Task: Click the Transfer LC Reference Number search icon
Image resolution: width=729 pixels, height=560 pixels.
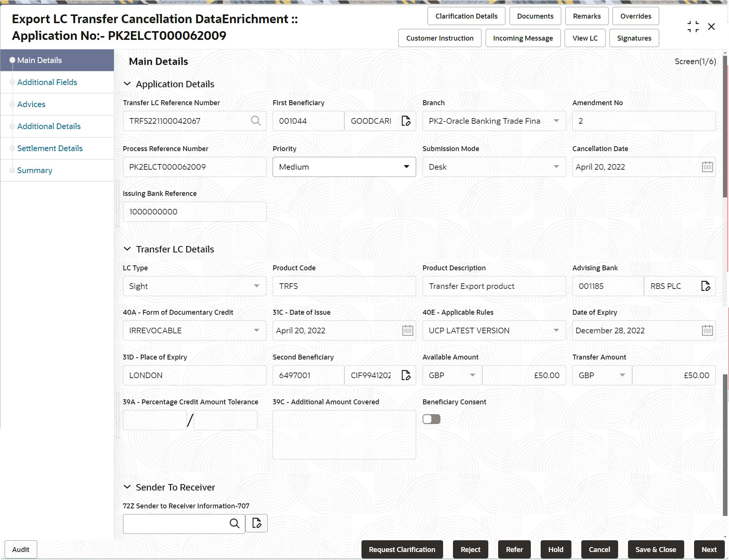Action: pyautogui.click(x=256, y=121)
